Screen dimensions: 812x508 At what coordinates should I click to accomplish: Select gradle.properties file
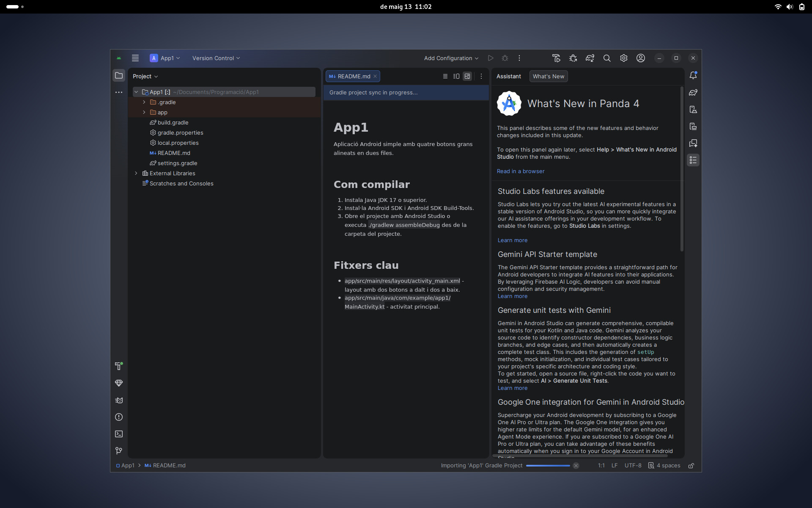176,133
